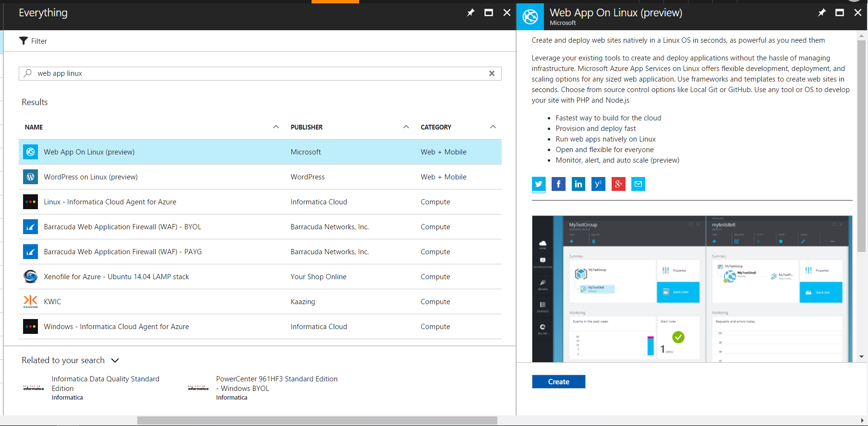Click the Web App On Linux row icon
868x426 pixels.
tap(30, 152)
